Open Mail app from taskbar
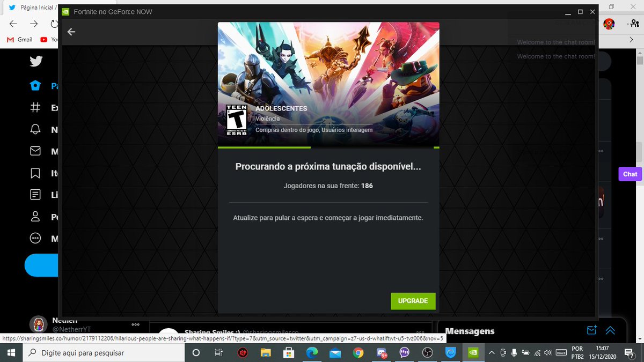Screen dimensions: 644x362 pyautogui.click(x=335, y=353)
